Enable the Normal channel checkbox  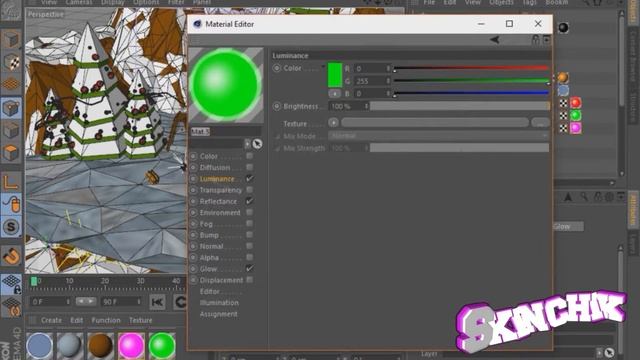(x=249, y=246)
